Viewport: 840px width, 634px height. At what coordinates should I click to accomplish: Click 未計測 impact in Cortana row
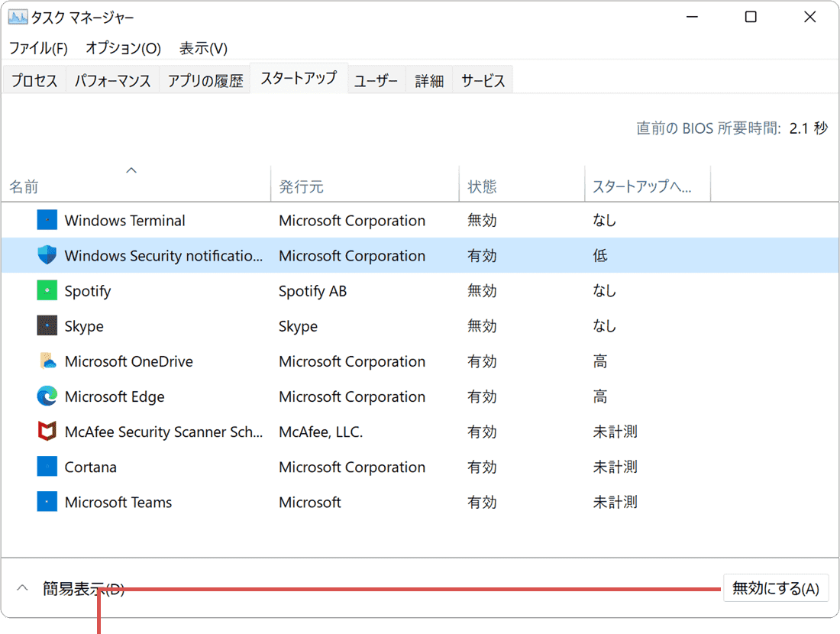pyautogui.click(x=615, y=467)
